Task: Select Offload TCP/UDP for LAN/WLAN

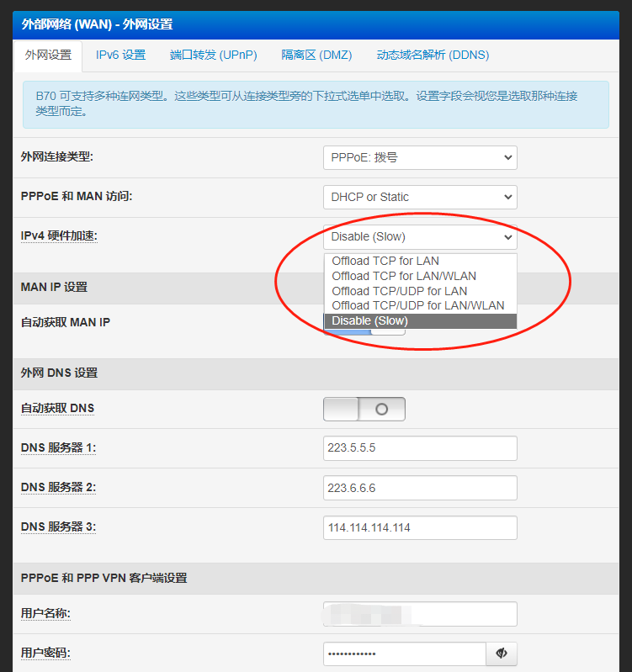Action: coord(418,306)
